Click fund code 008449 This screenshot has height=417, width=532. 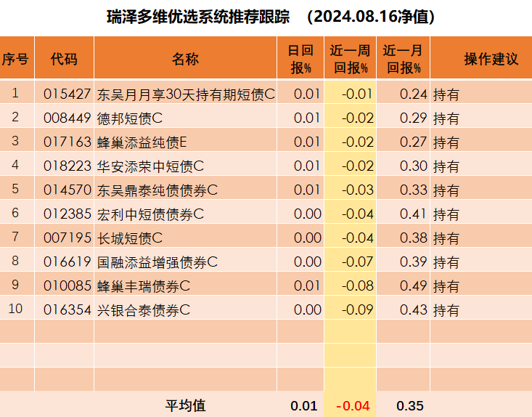67,118
